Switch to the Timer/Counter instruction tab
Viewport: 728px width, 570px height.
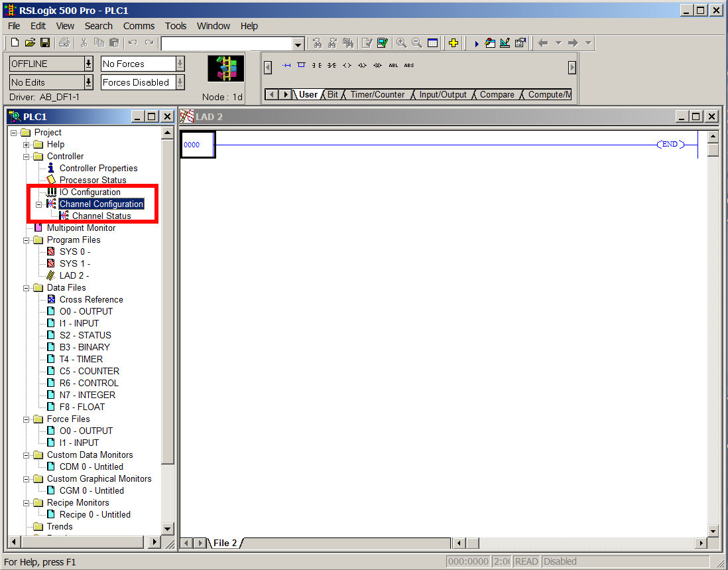coord(378,94)
